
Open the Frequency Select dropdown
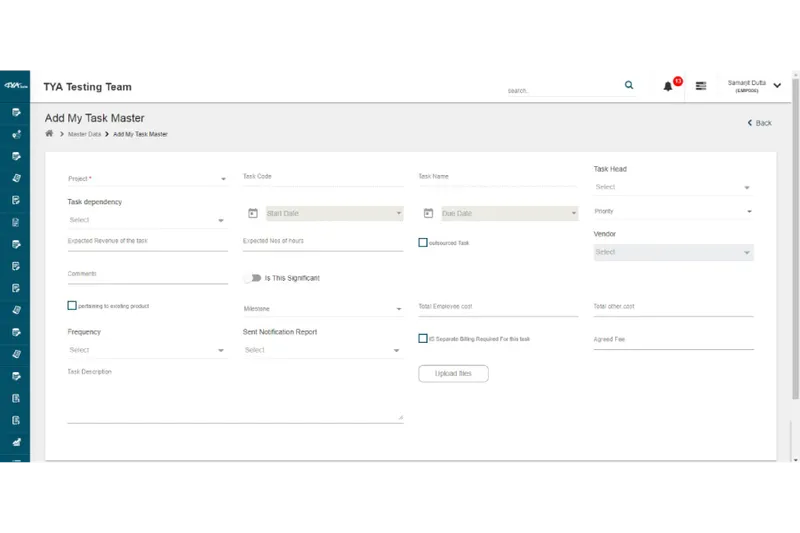(147, 350)
